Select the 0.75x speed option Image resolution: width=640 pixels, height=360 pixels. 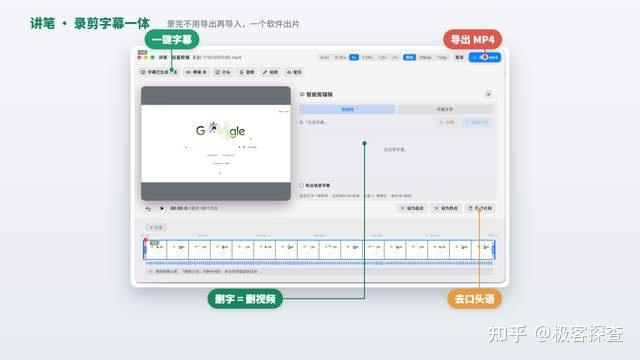point(340,58)
